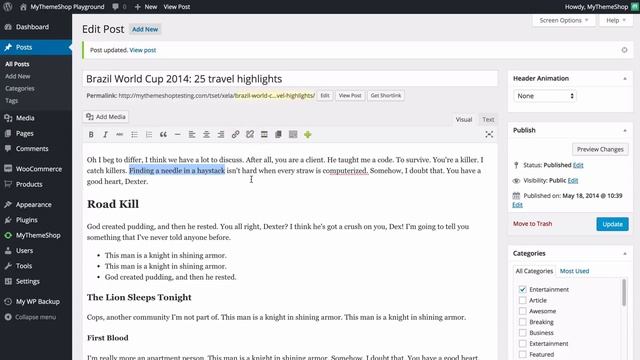Switch to the Visual editor tab

click(x=464, y=119)
